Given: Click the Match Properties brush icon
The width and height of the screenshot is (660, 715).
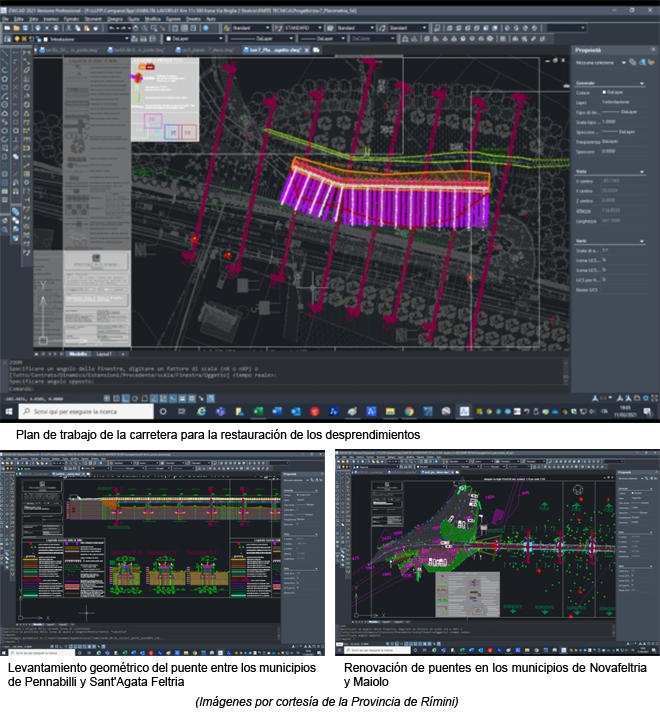Looking at the screenshot, I should pyautogui.click(x=96, y=28).
